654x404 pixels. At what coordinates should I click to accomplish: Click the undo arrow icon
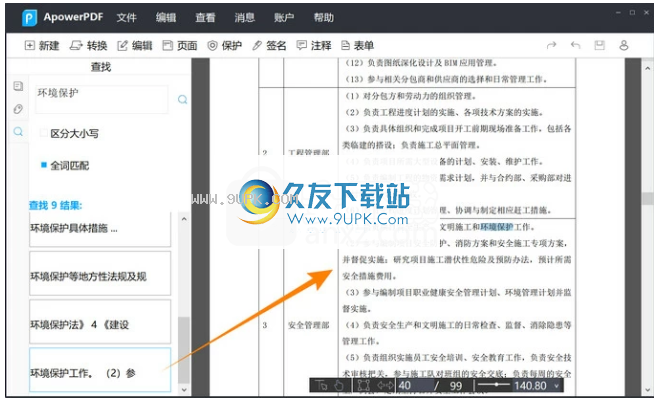pyautogui.click(x=576, y=45)
